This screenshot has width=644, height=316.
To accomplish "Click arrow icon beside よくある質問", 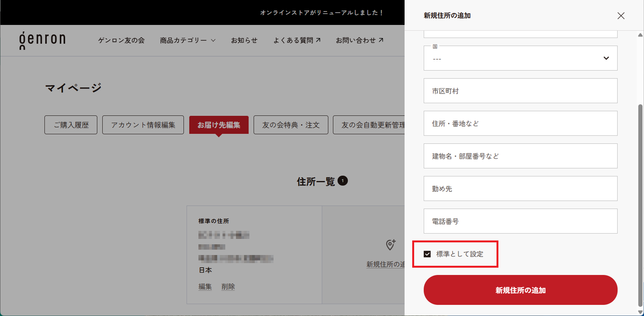I will pyautogui.click(x=318, y=40).
